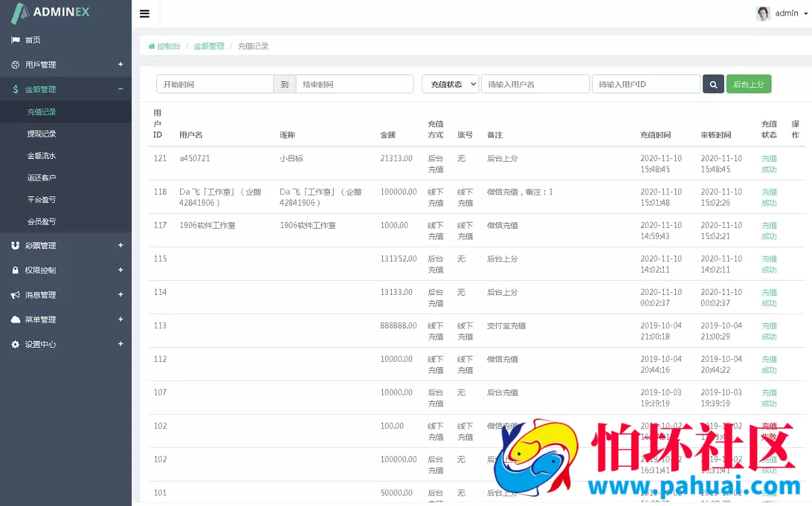Click the hamburger sidebar collapse icon
Viewport: 812px width, 506px height.
[145, 13]
